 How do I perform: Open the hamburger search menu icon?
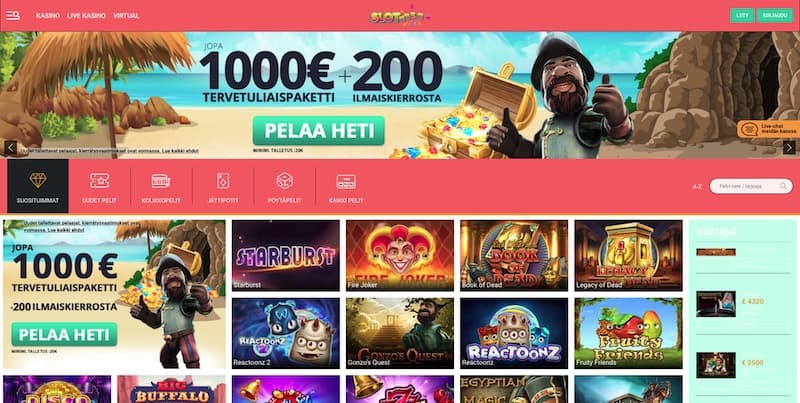pos(13,15)
